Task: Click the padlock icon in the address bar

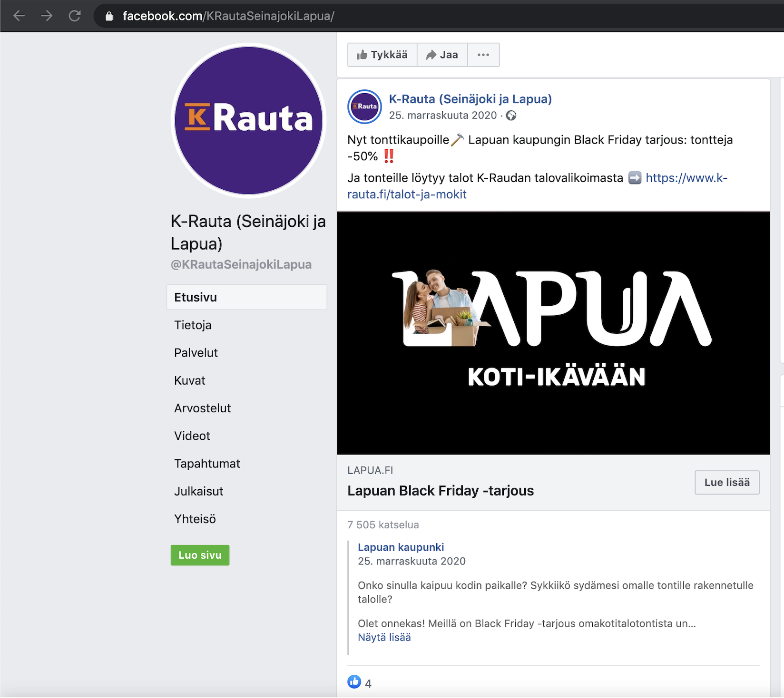Action: coord(109,16)
